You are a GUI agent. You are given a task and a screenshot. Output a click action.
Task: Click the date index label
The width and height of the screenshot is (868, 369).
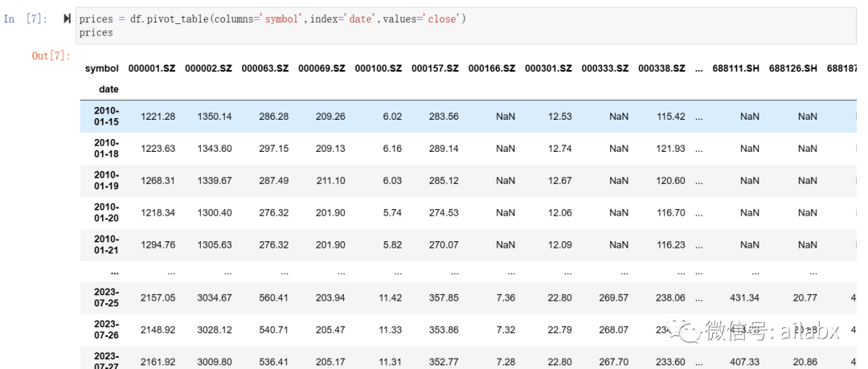click(x=108, y=89)
